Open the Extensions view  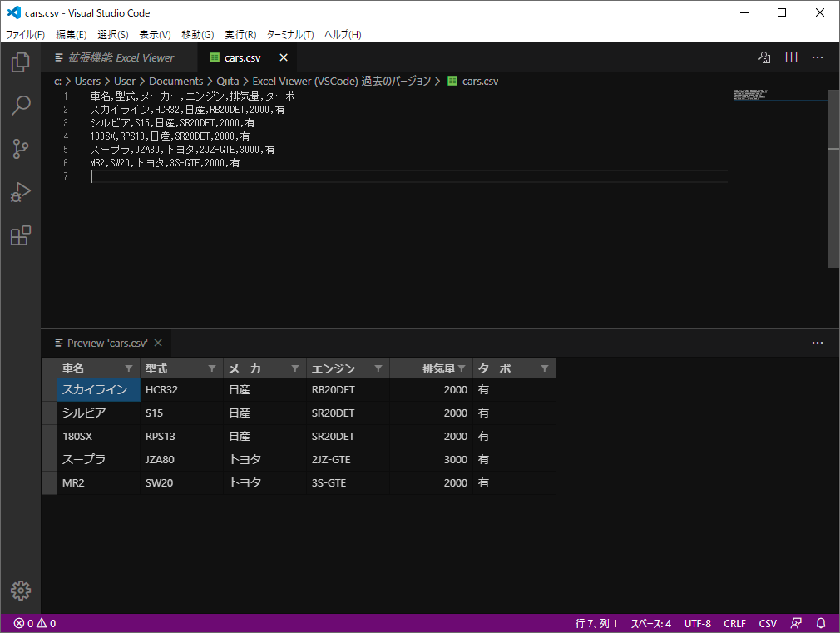click(20, 236)
